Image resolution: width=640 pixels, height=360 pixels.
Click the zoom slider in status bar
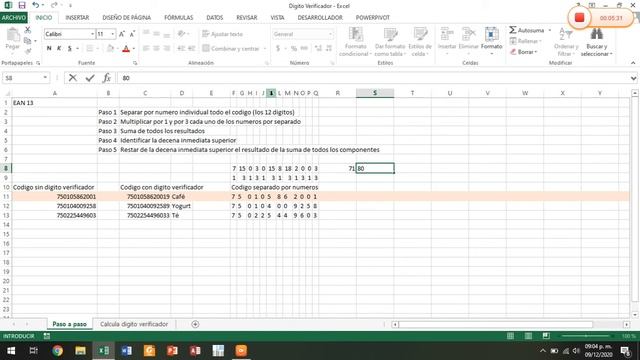point(586,336)
